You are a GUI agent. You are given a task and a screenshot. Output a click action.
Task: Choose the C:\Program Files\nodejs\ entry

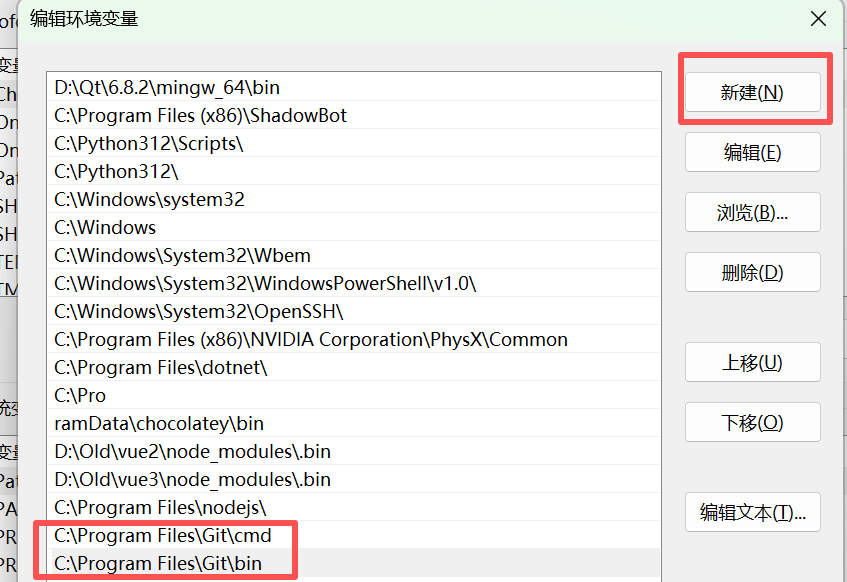click(160, 508)
